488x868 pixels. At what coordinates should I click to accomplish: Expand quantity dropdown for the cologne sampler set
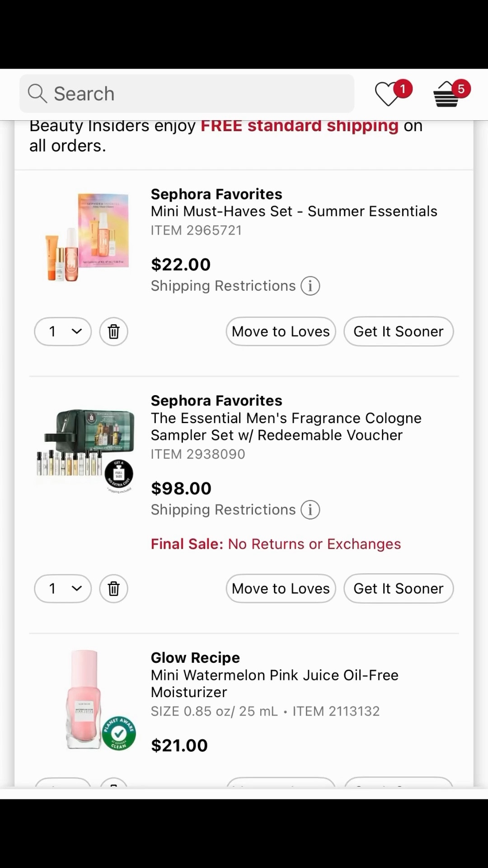(x=62, y=589)
